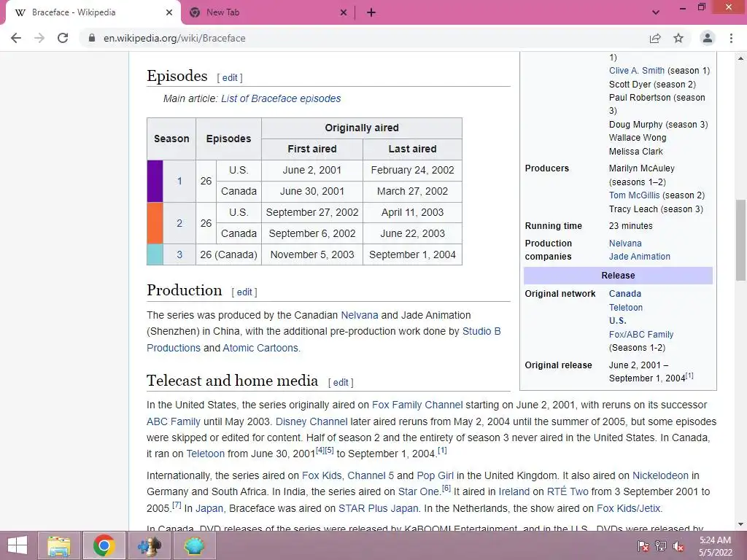The width and height of the screenshot is (747, 560).
Task: Open the Nelvana link in Production paragraph
Action: [359, 315]
